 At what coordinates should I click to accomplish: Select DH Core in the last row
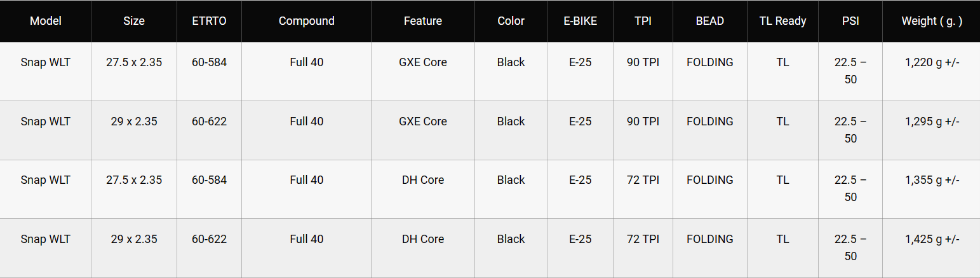pos(423,239)
